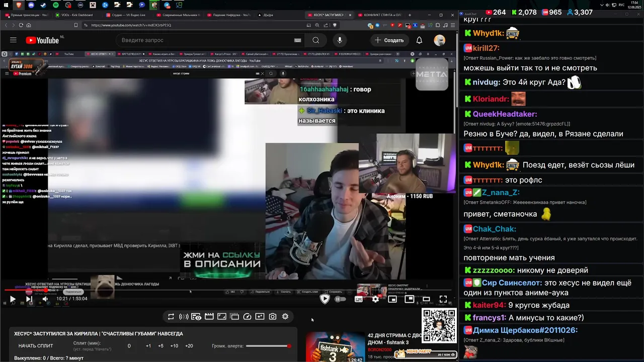The height and width of the screenshot is (362, 644).
Task: Switch the player to miniplayer mode
Action: coord(392,299)
